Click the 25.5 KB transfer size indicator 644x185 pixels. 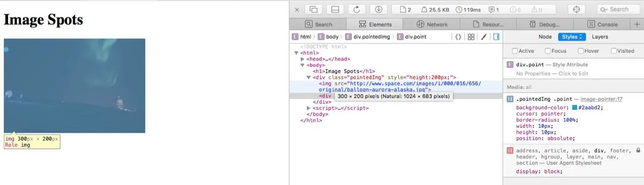point(435,10)
